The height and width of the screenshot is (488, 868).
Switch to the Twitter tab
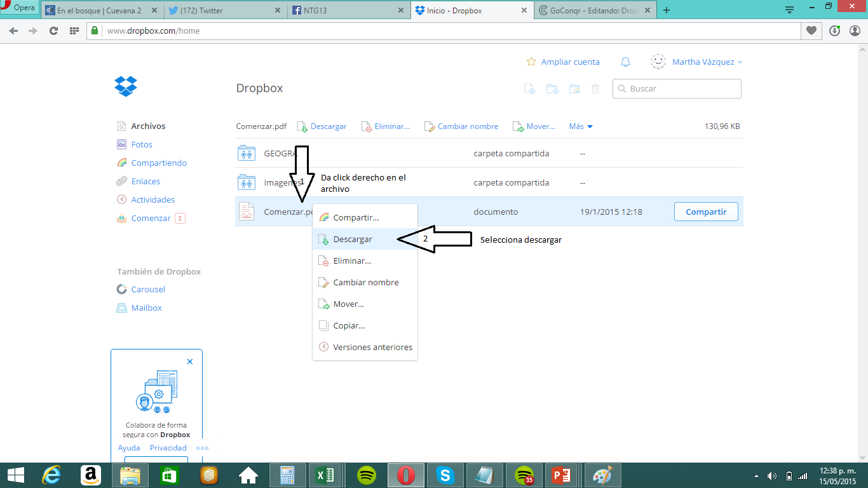pyautogui.click(x=222, y=10)
